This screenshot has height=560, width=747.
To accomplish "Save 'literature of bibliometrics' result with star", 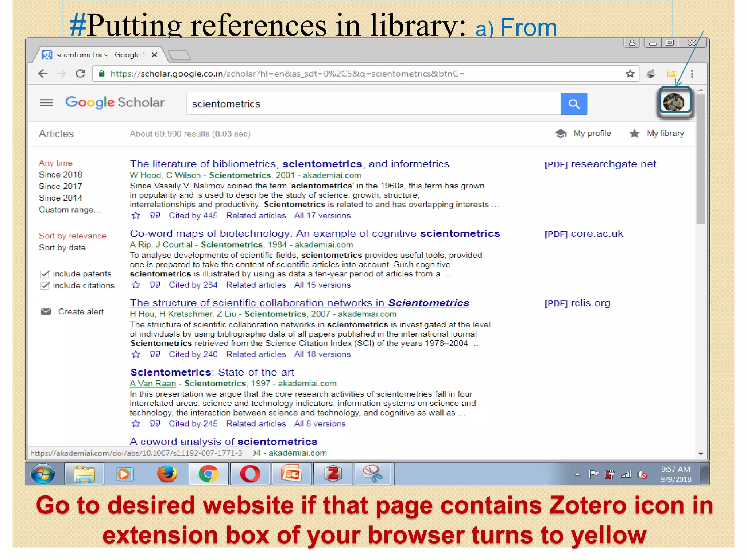I will pos(136,215).
